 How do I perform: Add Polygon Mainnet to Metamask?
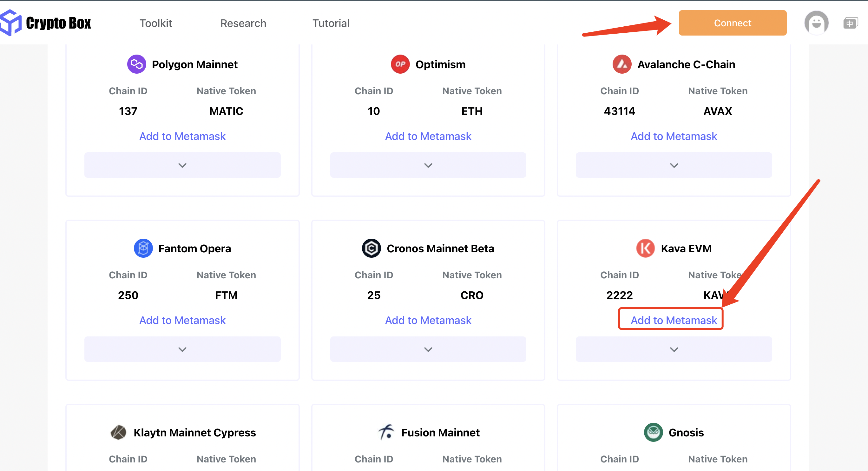(x=182, y=136)
